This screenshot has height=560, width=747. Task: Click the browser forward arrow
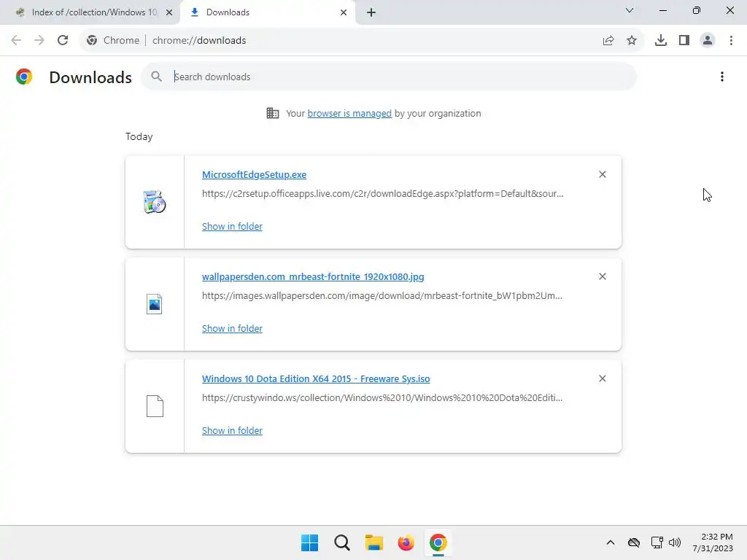point(39,41)
